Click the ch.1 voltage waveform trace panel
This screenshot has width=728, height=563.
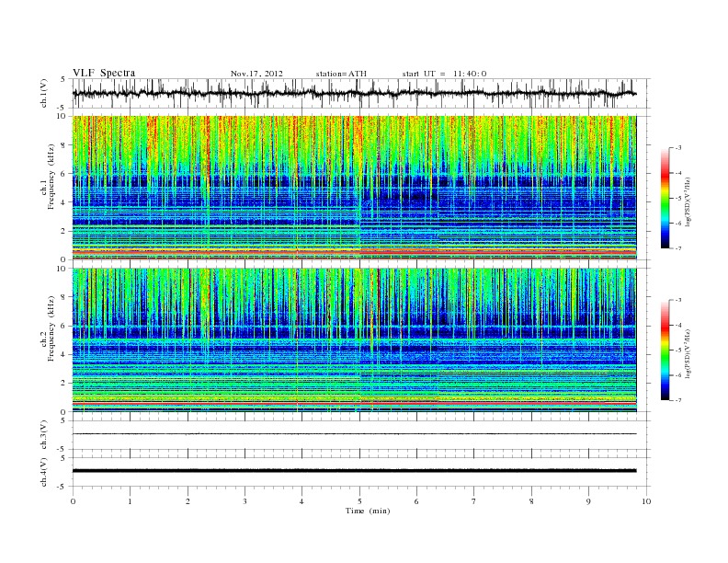click(361, 93)
